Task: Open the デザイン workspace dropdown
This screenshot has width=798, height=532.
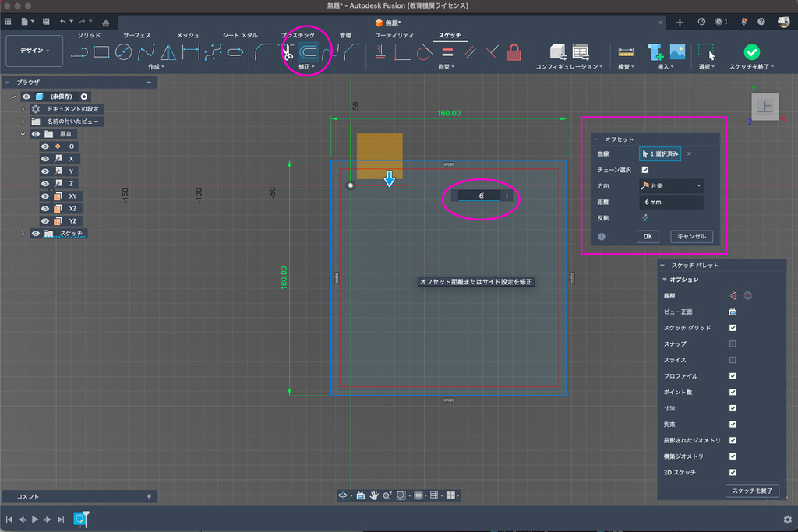Action: pyautogui.click(x=34, y=51)
